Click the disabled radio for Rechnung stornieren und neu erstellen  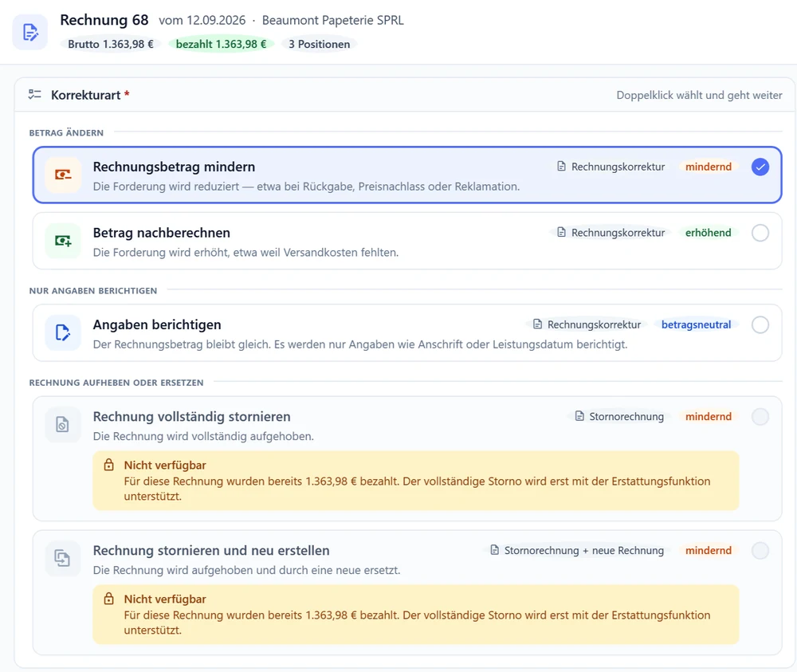click(x=760, y=551)
